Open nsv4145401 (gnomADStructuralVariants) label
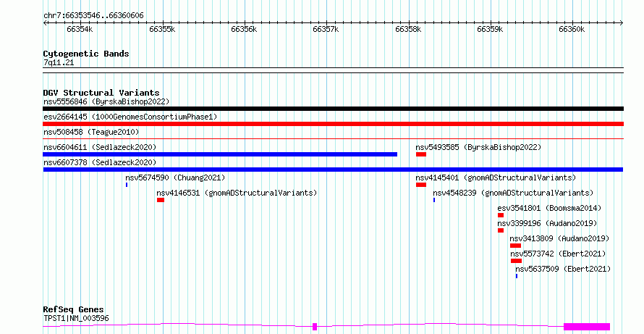 click(x=496, y=178)
